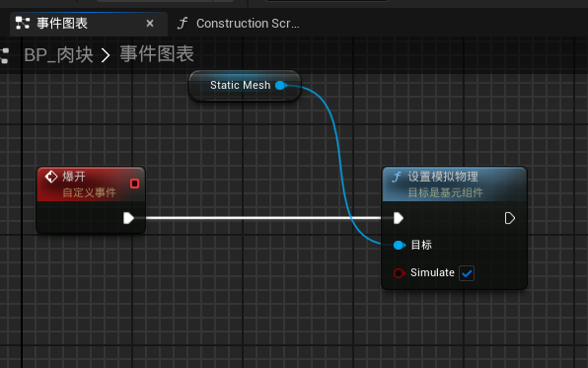Click the exec input pin on 设置模拟物理
The image size is (588, 368).
click(x=399, y=218)
